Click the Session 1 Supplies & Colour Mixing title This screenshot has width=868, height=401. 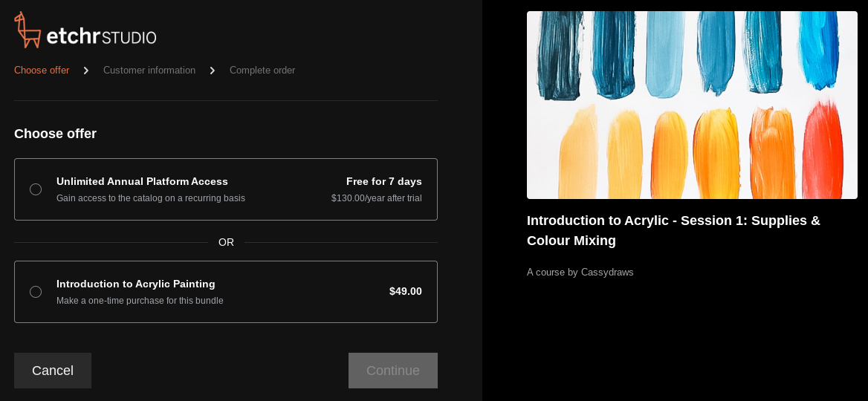click(x=673, y=230)
